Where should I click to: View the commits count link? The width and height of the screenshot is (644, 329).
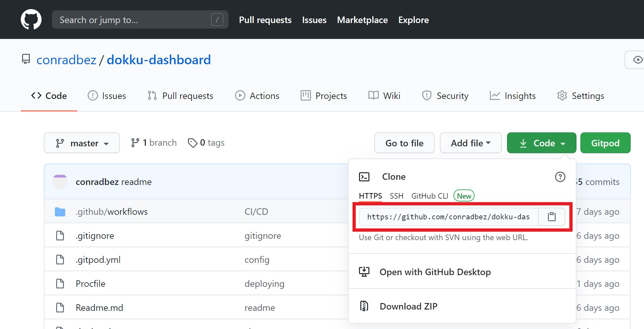coord(598,182)
